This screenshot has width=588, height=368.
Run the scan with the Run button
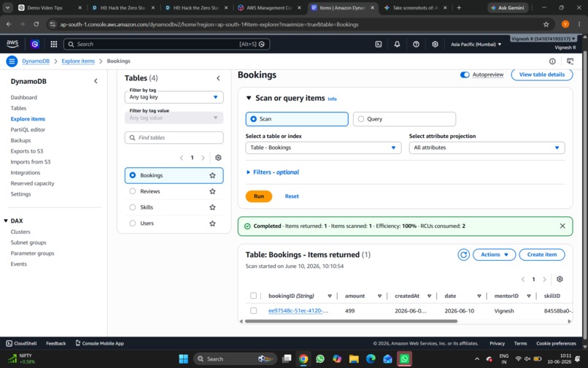[x=259, y=196]
